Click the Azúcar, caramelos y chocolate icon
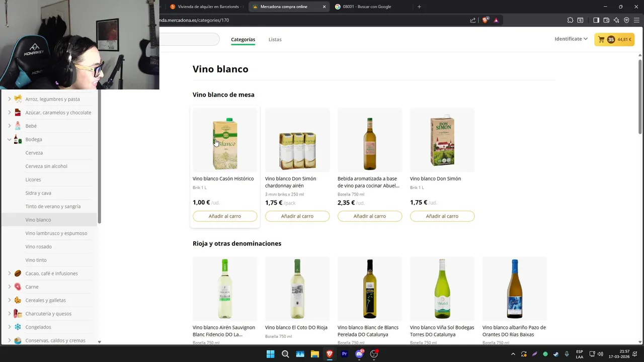 tap(18, 113)
